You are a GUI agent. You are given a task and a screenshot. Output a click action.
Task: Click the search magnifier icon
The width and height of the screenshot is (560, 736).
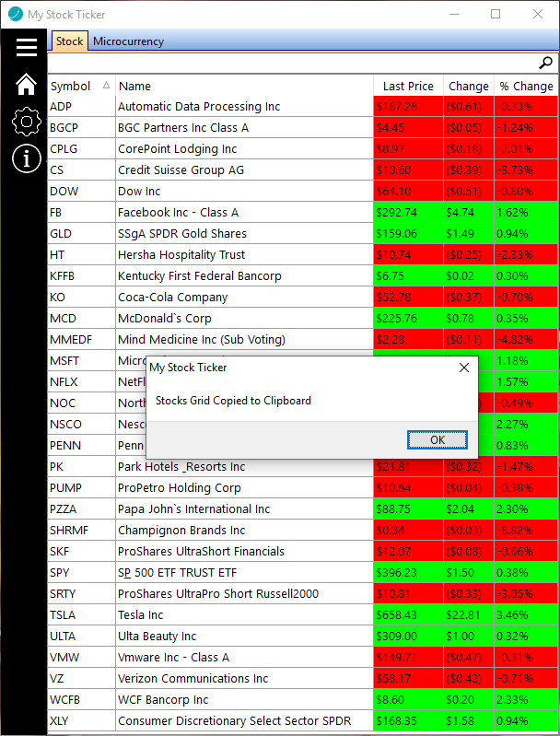[545, 63]
